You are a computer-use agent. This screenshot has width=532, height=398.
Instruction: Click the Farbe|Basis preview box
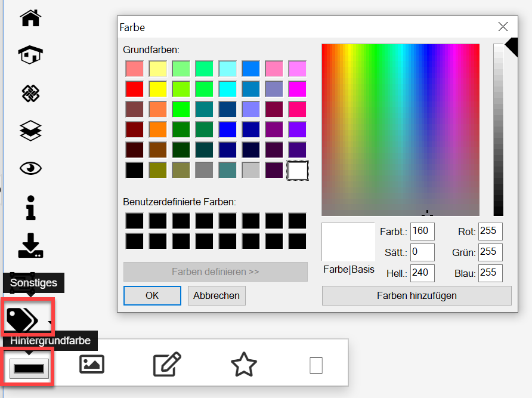348,242
